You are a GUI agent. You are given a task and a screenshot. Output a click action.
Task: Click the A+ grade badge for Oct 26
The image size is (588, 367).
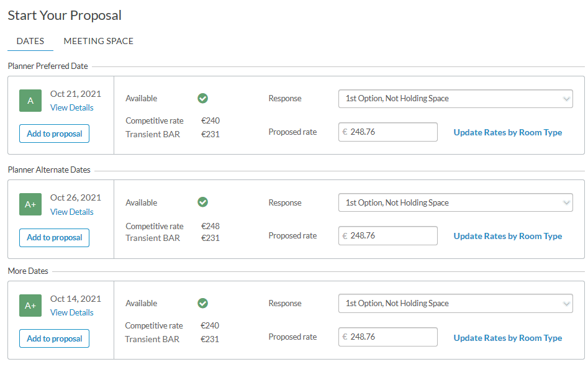(x=30, y=204)
